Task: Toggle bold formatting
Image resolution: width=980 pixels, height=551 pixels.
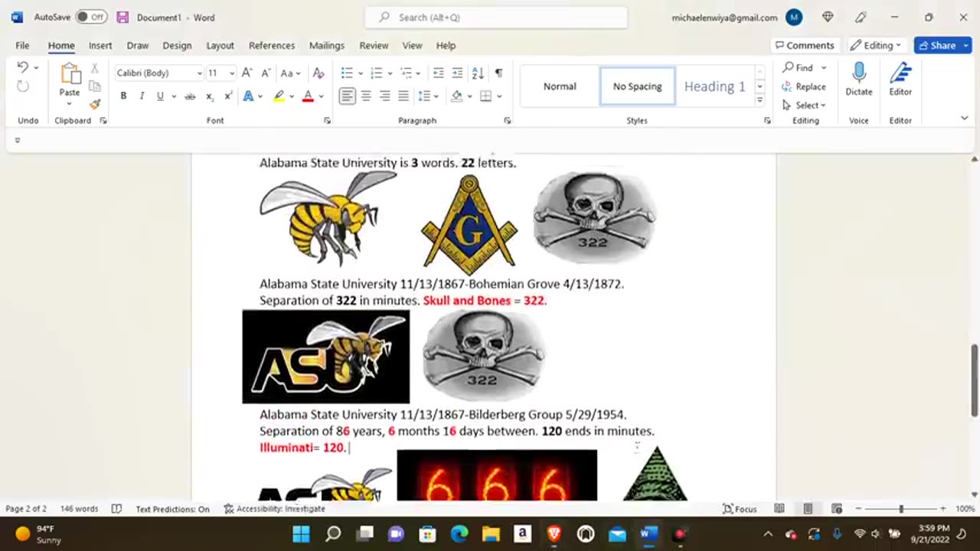Action: 123,96
